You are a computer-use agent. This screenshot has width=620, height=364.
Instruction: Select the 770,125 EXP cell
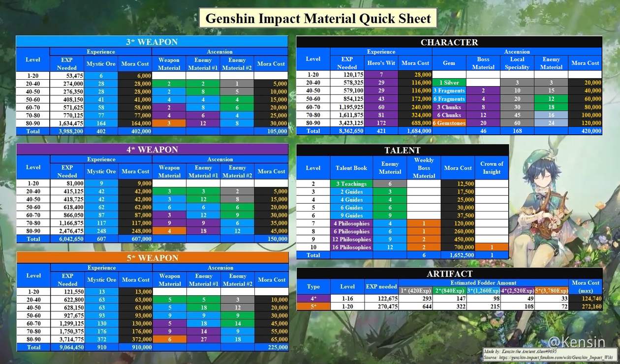pos(67,115)
